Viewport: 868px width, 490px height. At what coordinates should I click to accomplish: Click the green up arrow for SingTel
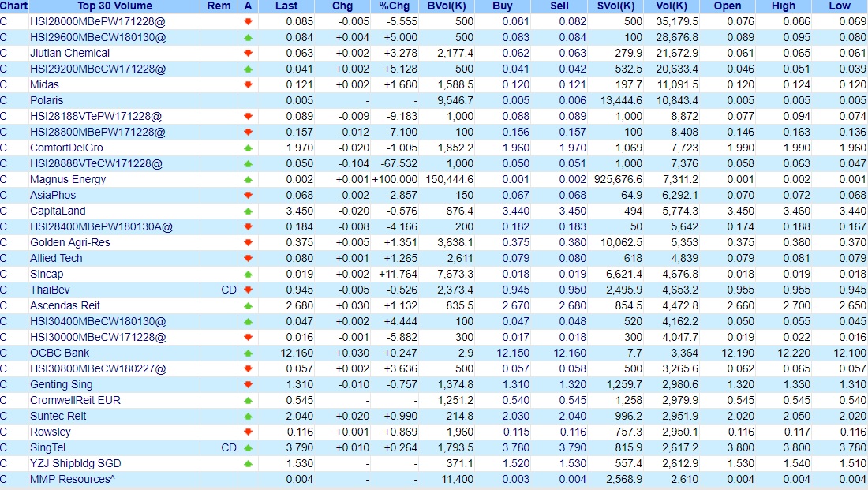tap(248, 447)
